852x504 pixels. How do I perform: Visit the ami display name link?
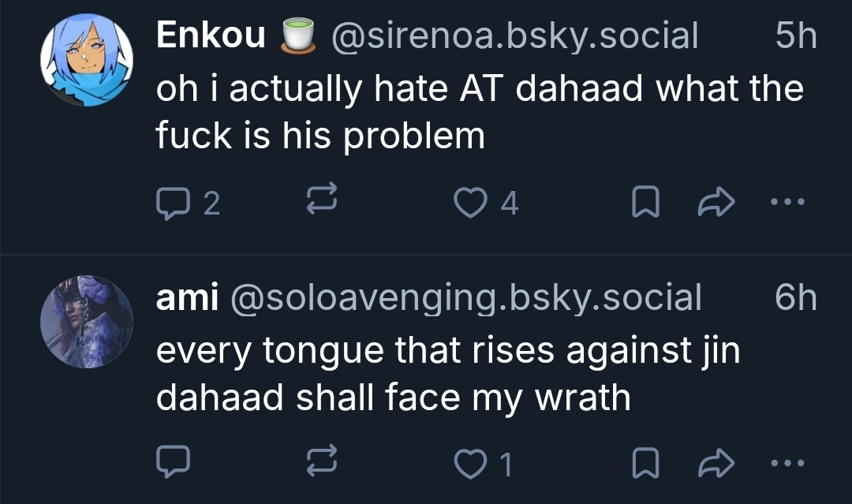tap(187, 297)
